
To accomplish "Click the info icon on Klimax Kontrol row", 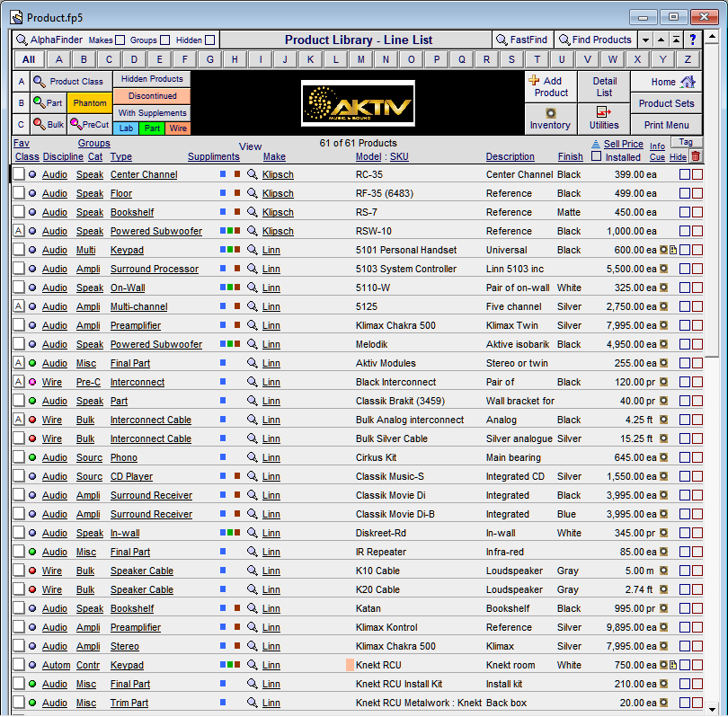I will coord(664,627).
